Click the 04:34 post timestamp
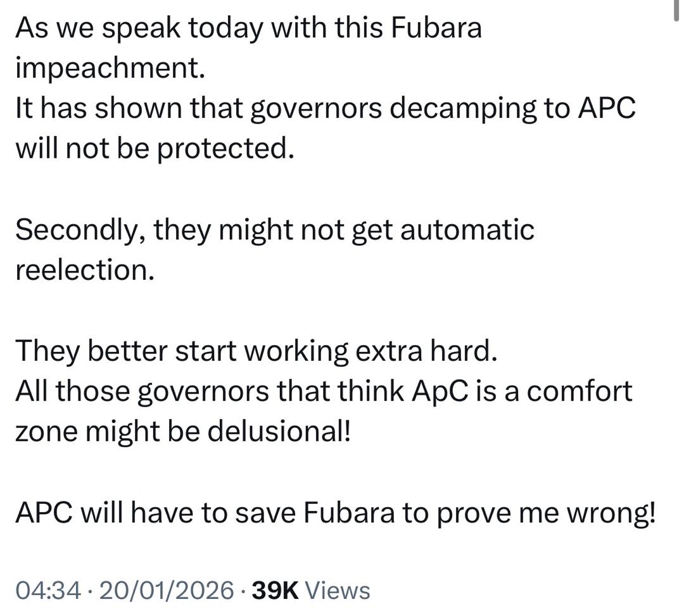This screenshot has height=616, width=684. point(48,590)
